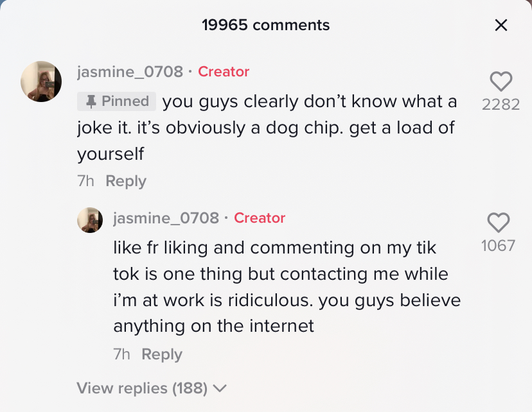532x412 pixels.
Task: Click the chevron next to View replies
Action: (x=220, y=388)
